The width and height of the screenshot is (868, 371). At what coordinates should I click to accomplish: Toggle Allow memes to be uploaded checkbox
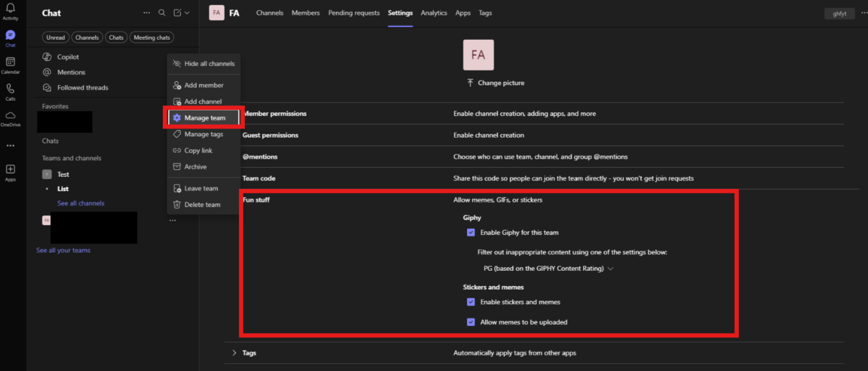point(471,322)
